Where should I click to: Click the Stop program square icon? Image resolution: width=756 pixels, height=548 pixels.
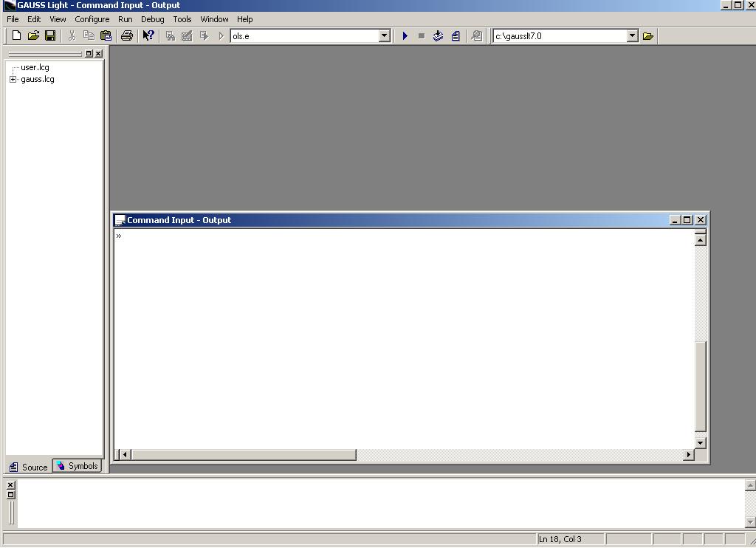click(x=422, y=35)
